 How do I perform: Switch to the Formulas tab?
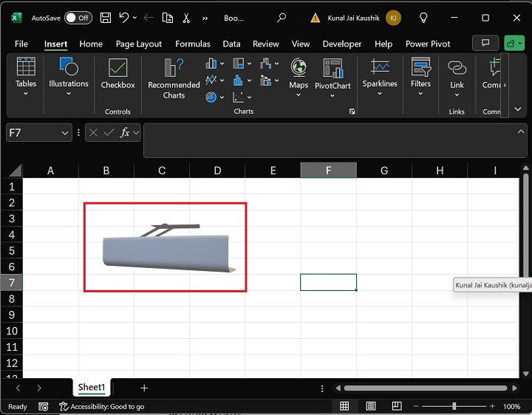click(x=193, y=44)
